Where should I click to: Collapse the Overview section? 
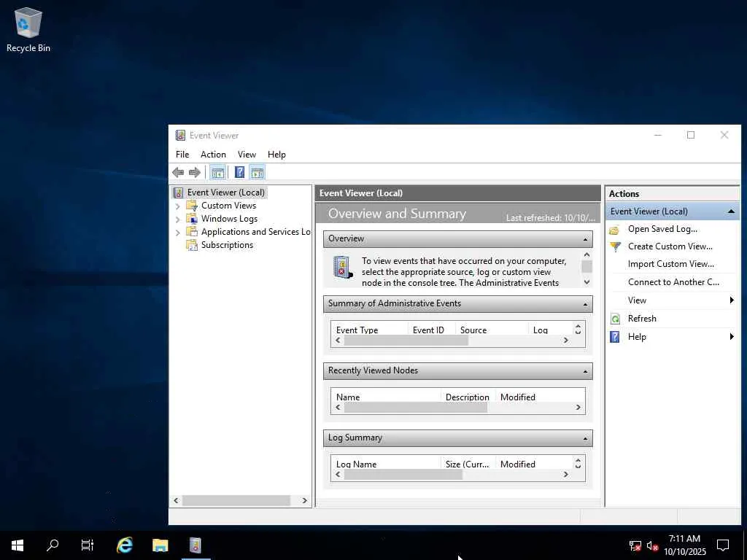pyautogui.click(x=586, y=239)
